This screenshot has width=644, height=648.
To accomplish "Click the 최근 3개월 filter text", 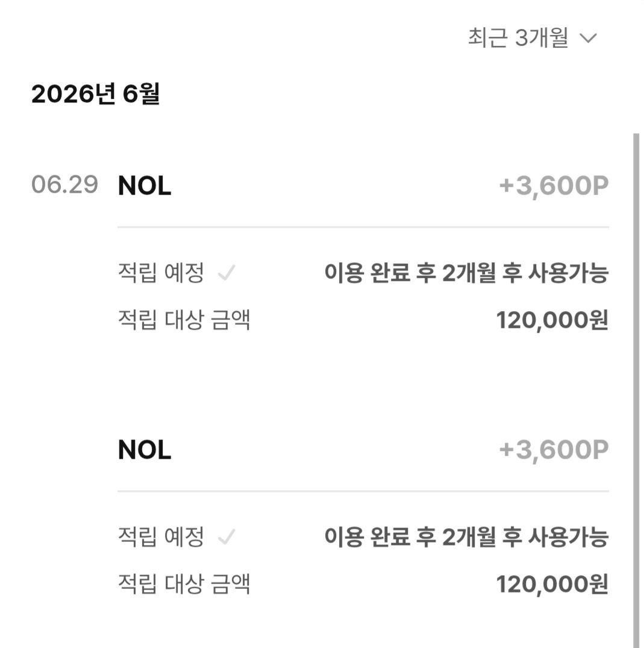I will (x=518, y=37).
